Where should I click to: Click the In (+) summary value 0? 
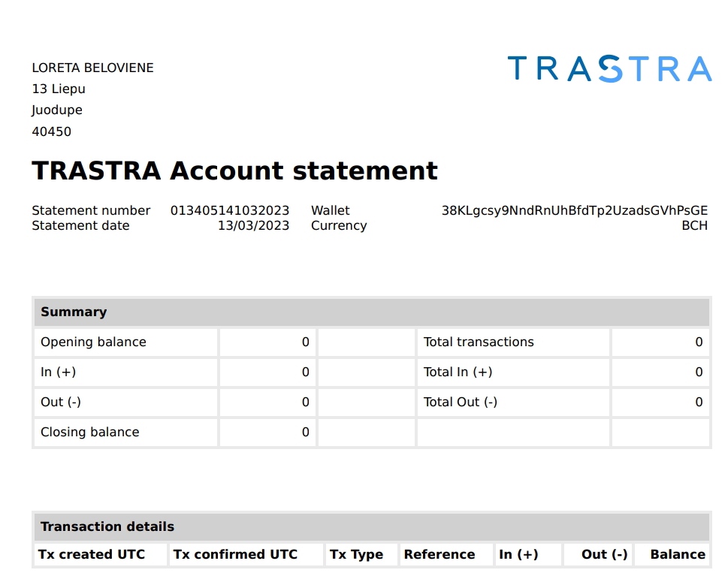(306, 372)
